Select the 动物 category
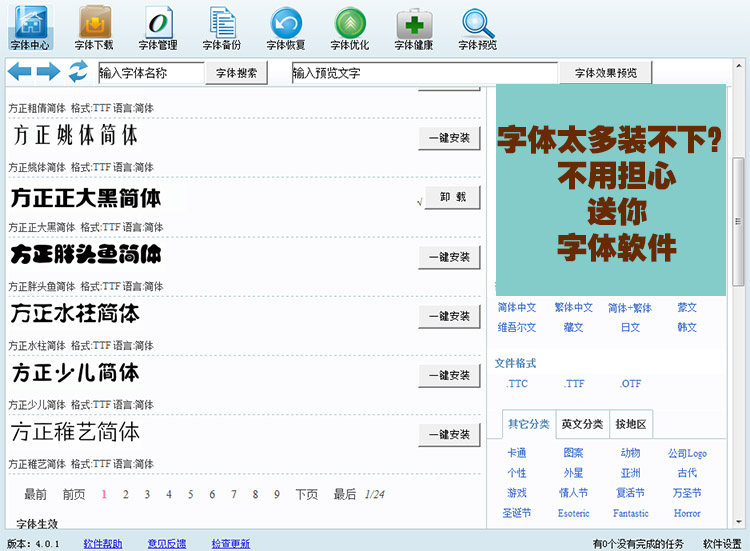750x551 pixels. coord(630,453)
